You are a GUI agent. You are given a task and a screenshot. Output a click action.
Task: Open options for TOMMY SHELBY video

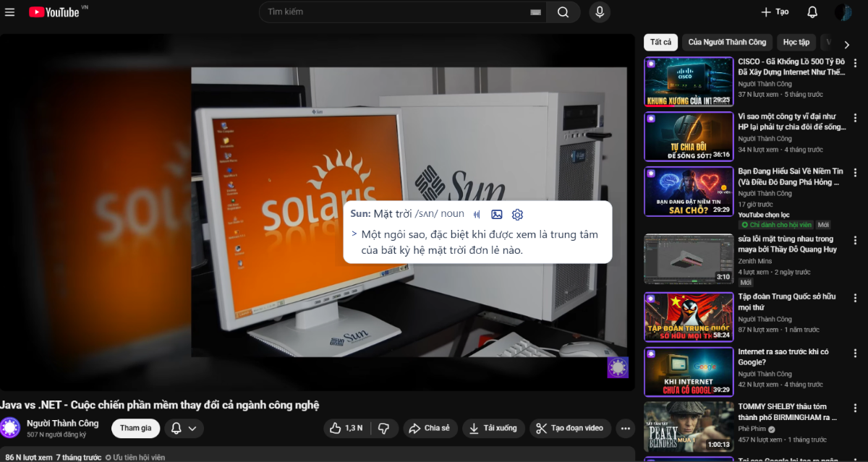[855, 408]
